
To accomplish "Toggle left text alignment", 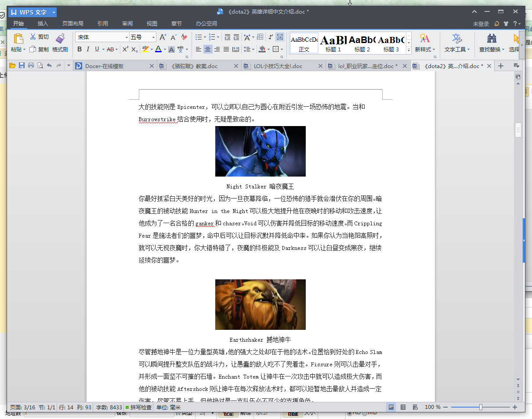I will coord(199,49).
